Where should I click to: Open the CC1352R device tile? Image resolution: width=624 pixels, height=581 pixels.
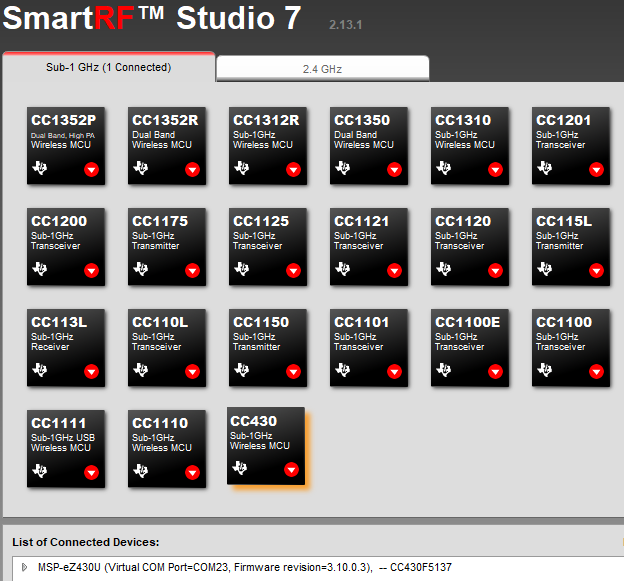coord(167,146)
